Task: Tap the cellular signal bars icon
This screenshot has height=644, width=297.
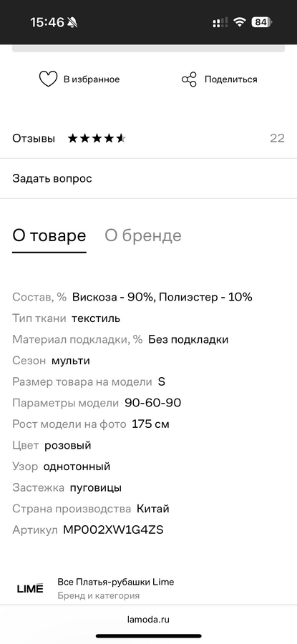Action: pyautogui.click(x=220, y=23)
